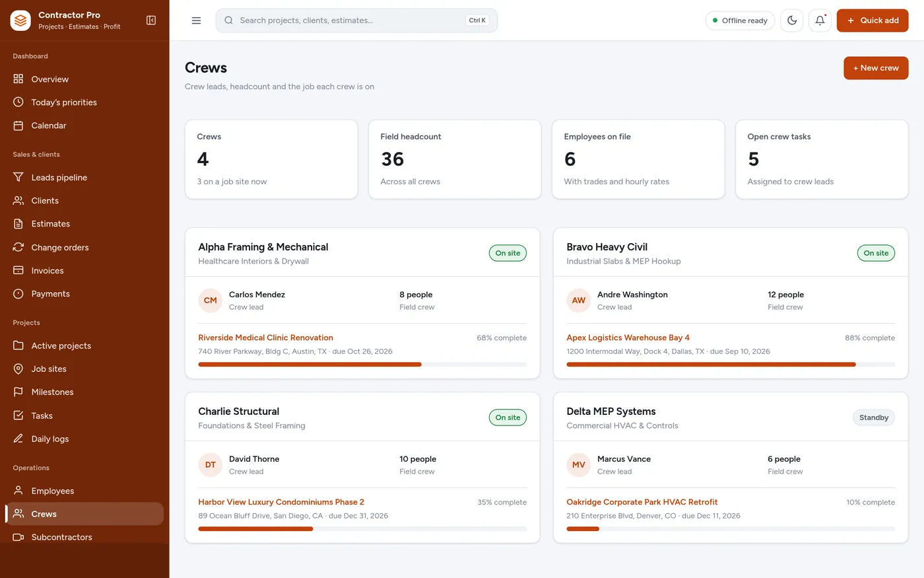Click the Crews group icon

tap(18, 514)
